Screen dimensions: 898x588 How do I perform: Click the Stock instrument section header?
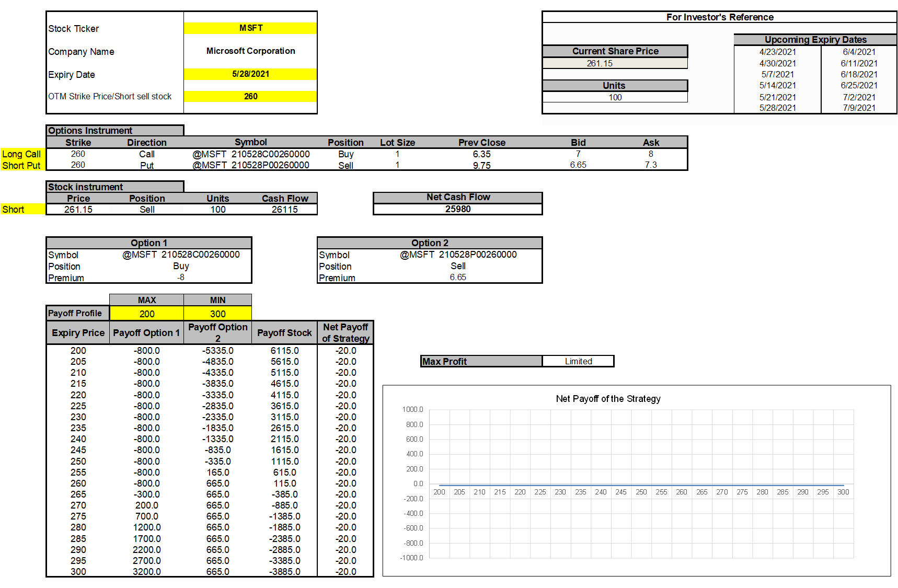pos(115,187)
